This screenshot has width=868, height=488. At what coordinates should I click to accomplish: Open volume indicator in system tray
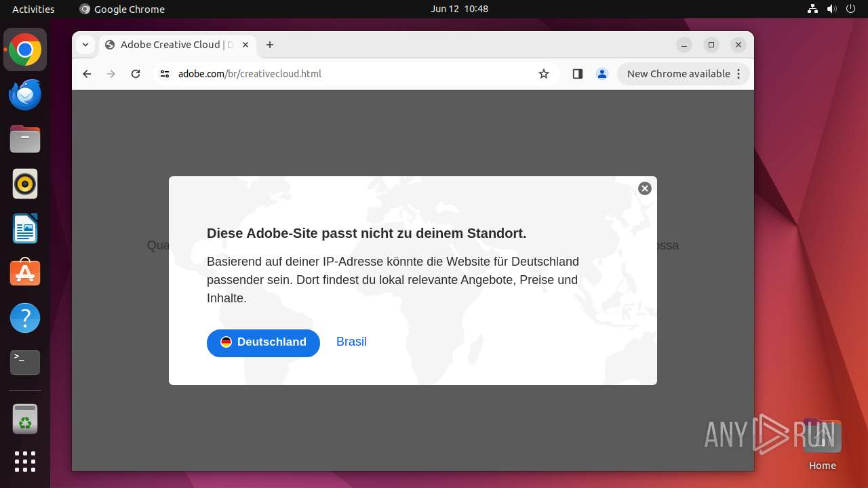[831, 9]
